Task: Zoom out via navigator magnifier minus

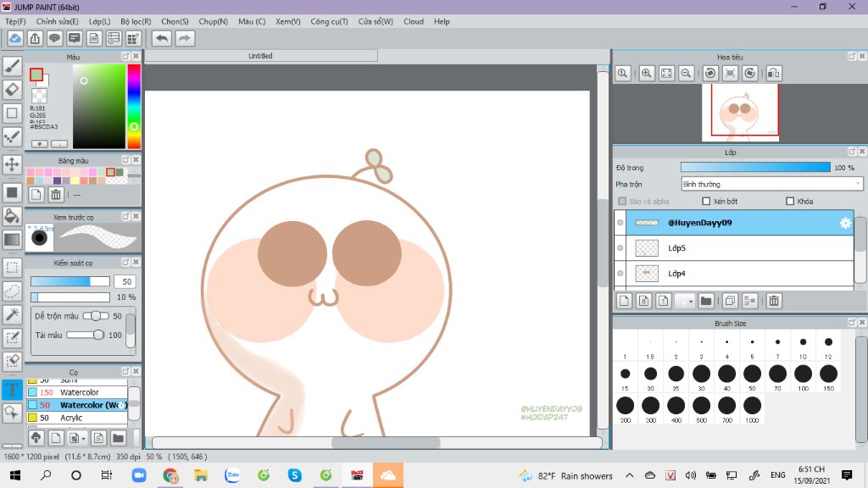Action: (686, 73)
